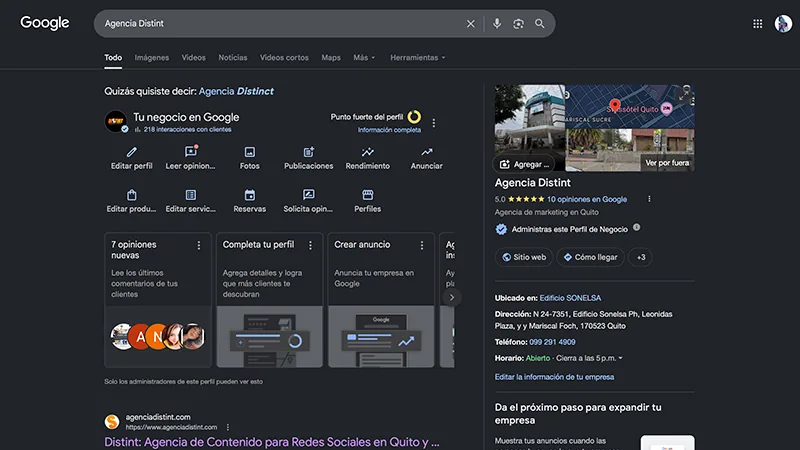The width and height of the screenshot is (800, 450).
Task: Open the Completa tu perfil card illustration
Action: pyautogui.click(x=269, y=337)
